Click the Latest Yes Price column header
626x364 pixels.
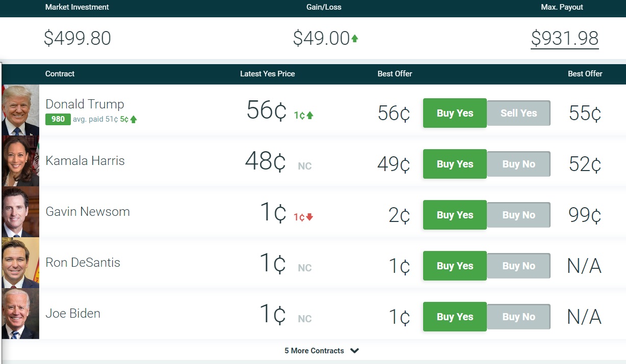[x=268, y=74]
